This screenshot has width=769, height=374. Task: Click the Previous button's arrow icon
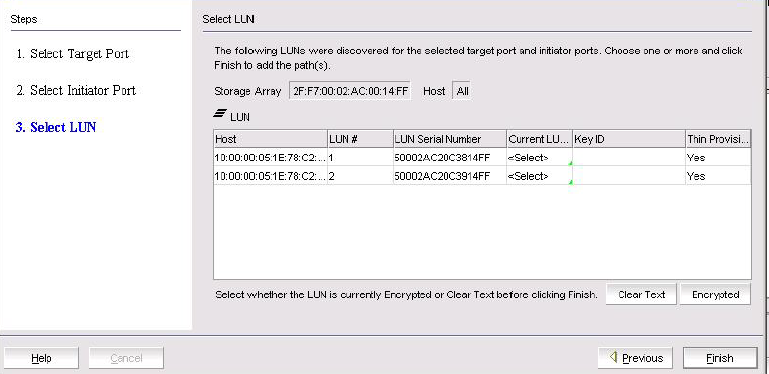[613, 357]
